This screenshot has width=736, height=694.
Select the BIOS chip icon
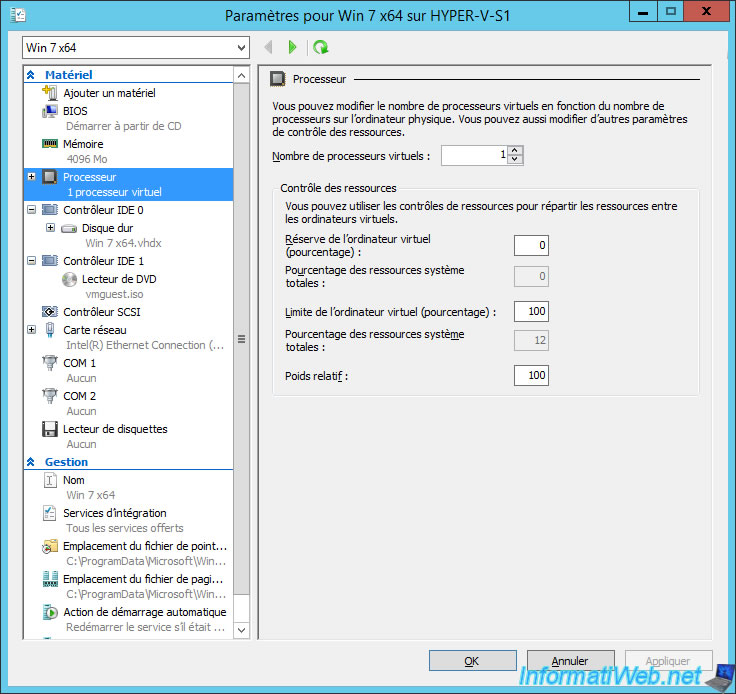pyautogui.click(x=51, y=111)
